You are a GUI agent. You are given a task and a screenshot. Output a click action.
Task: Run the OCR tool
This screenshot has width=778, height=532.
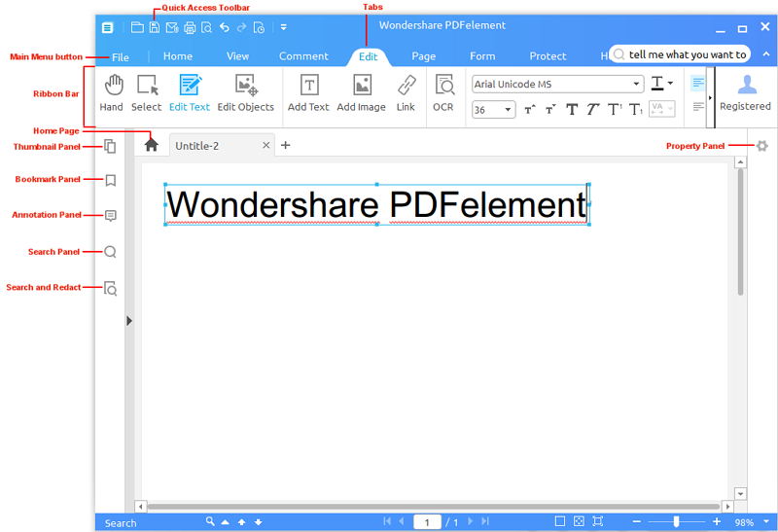(443, 93)
